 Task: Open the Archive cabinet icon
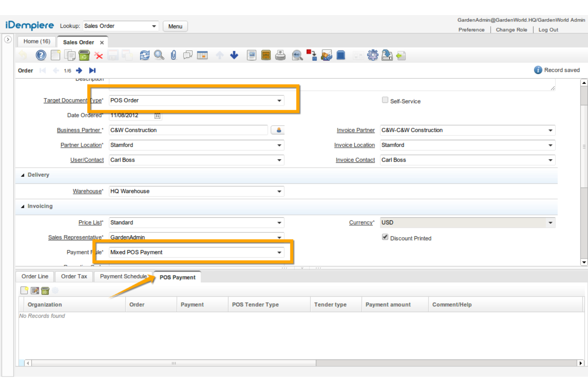(266, 55)
